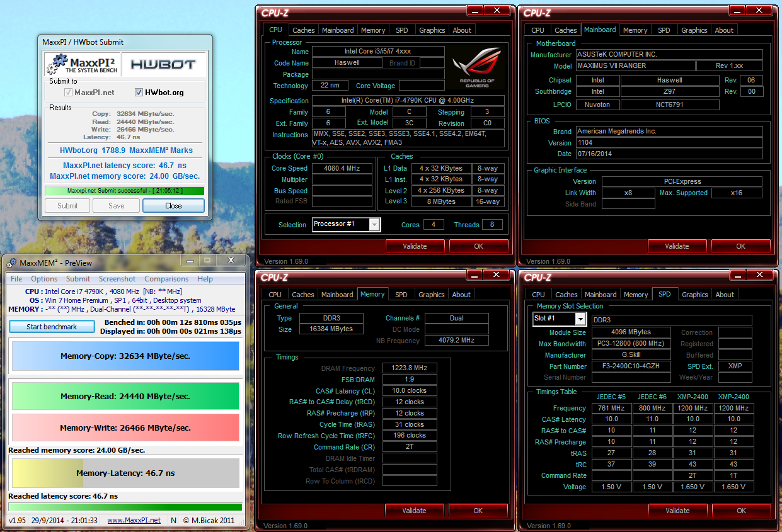Click the 'N' status bar indicator

pos(174,521)
